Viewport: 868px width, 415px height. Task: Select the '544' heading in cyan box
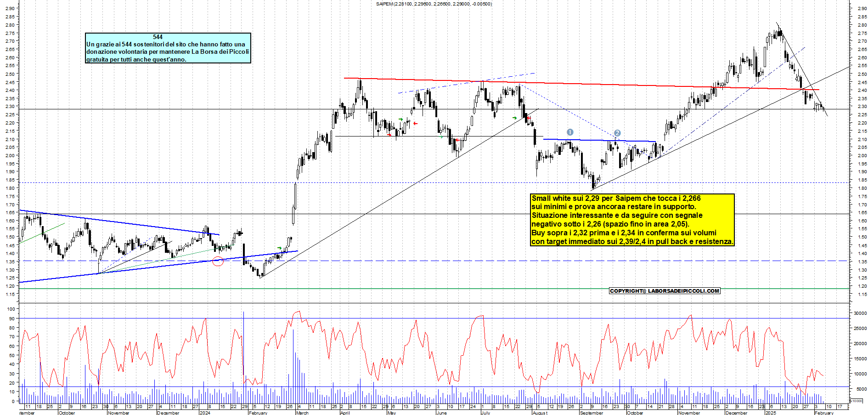tap(158, 37)
